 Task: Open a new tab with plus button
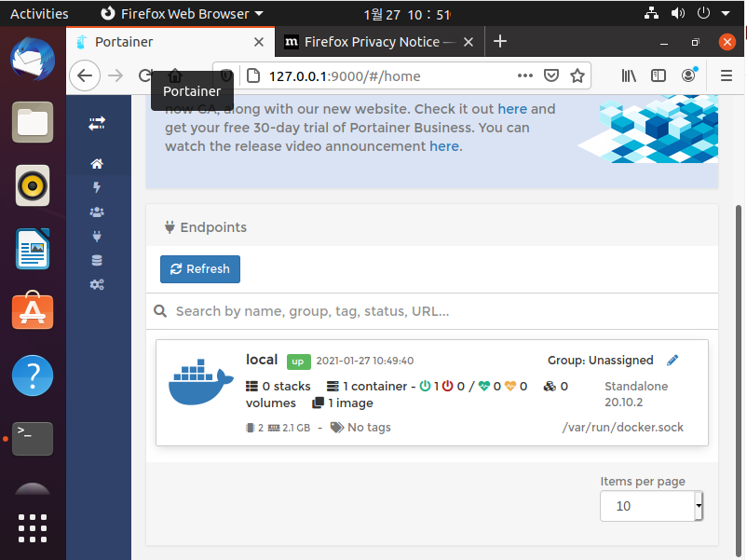(x=500, y=41)
